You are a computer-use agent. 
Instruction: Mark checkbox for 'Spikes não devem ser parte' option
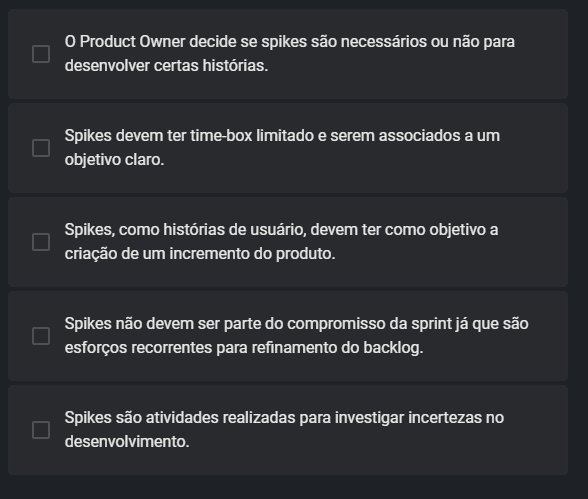(x=41, y=336)
